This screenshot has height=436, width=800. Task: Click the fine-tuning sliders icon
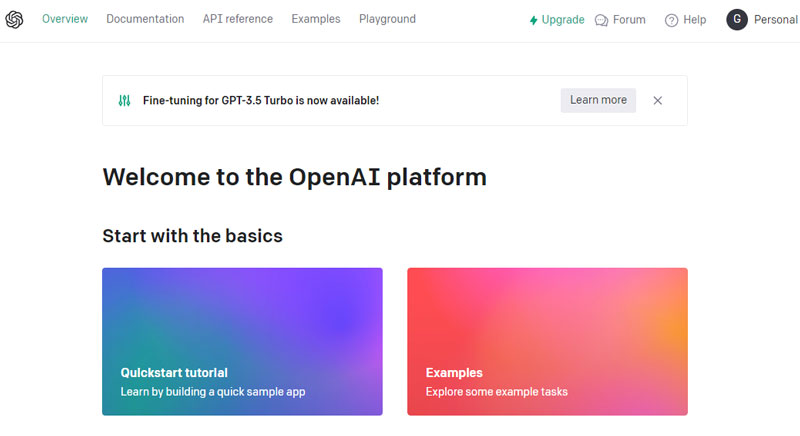coord(124,100)
